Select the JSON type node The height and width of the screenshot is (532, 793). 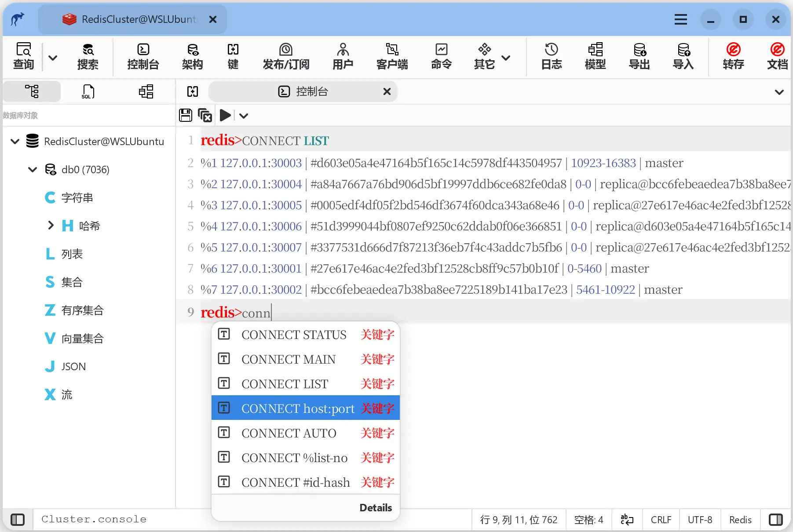coord(65,367)
